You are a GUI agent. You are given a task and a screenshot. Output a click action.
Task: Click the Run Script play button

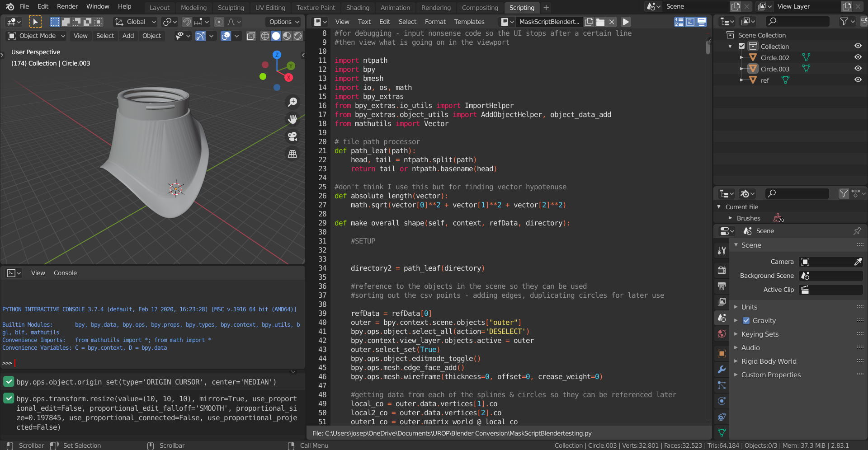pyautogui.click(x=626, y=22)
